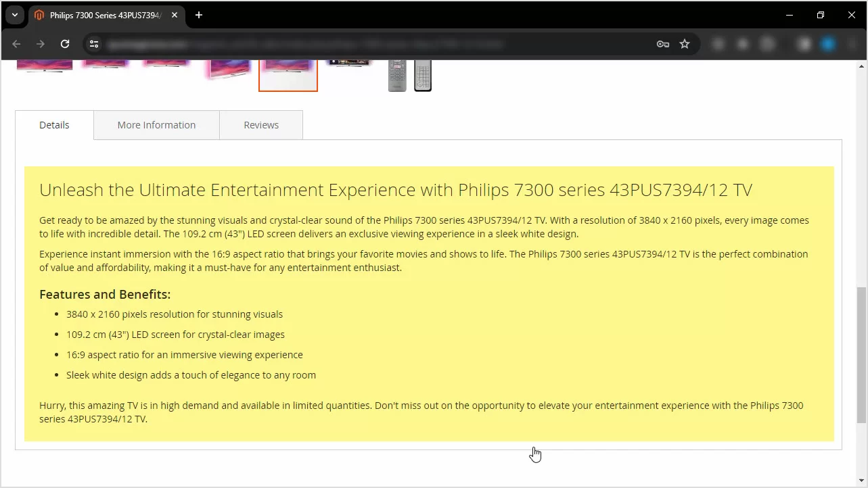The width and height of the screenshot is (868, 488).
Task: Open a new tab with plus icon
Action: [199, 15]
